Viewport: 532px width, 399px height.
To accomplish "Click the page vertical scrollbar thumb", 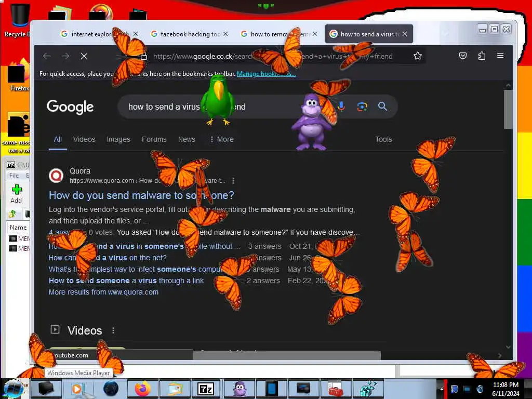I will tap(508, 109).
